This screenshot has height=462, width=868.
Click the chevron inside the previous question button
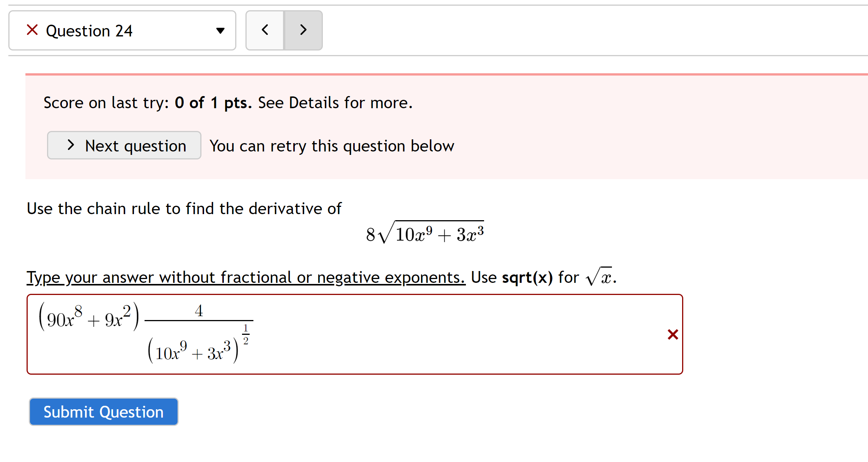coord(265,30)
